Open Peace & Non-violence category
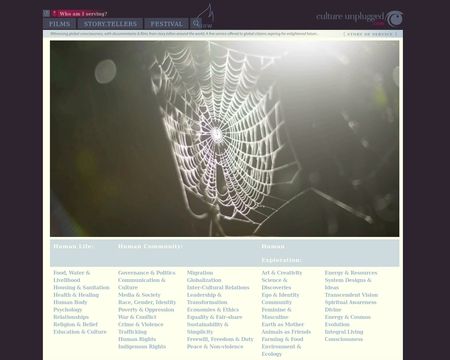This screenshot has height=360, width=450. click(x=215, y=346)
